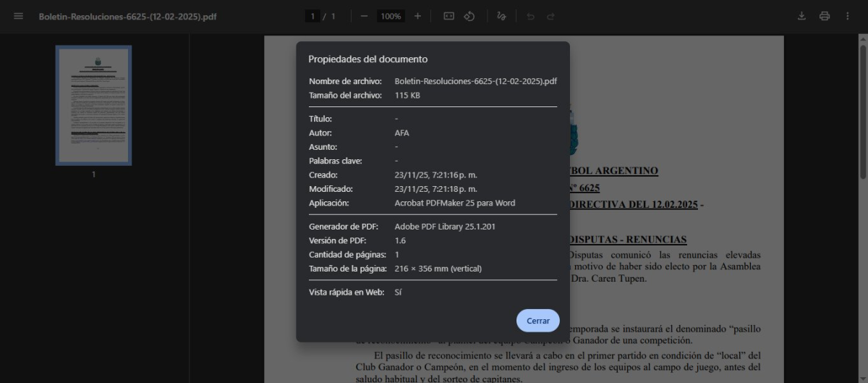Click the "Propiedades del documento" dialog heading
Screen dimensions: 868x383
click(x=367, y=59)
